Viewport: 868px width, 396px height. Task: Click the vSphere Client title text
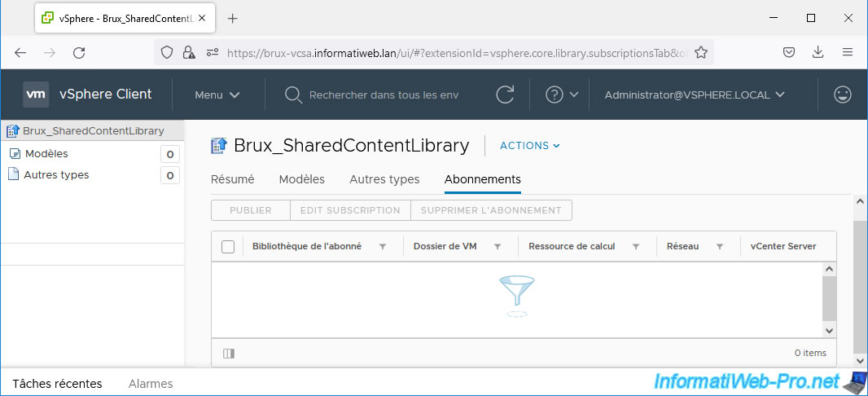pyautogui.click(x=105, y=95)
